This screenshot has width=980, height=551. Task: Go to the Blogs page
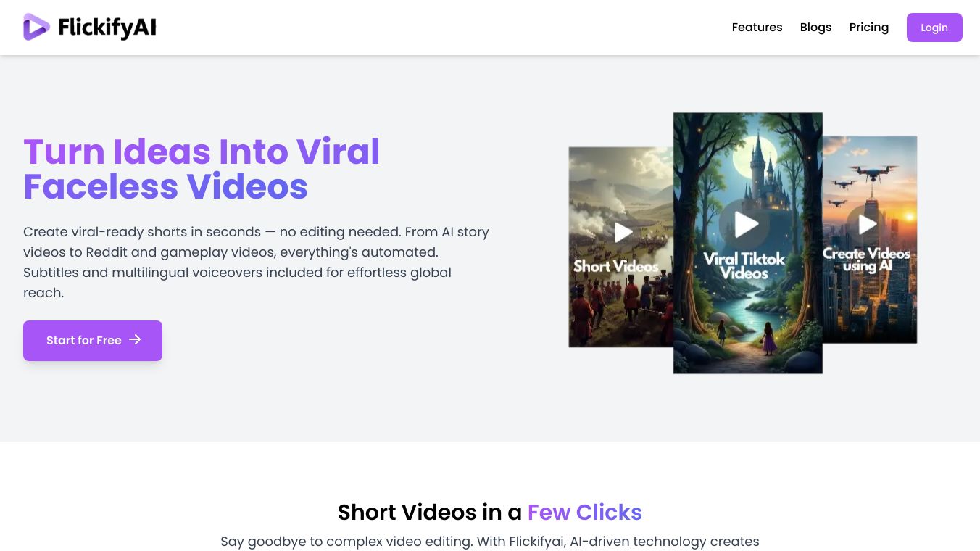pos(815,27)
